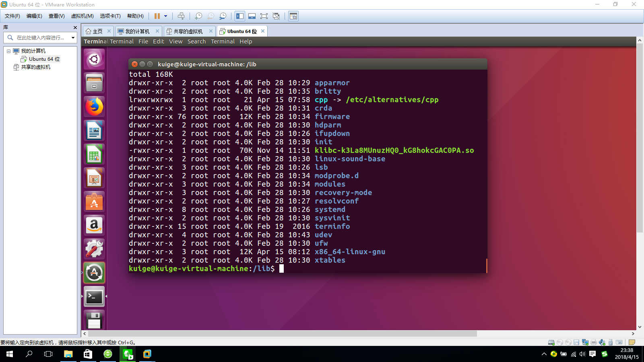Launch Firefox from the Ubuntu launcher

[94, 107]
